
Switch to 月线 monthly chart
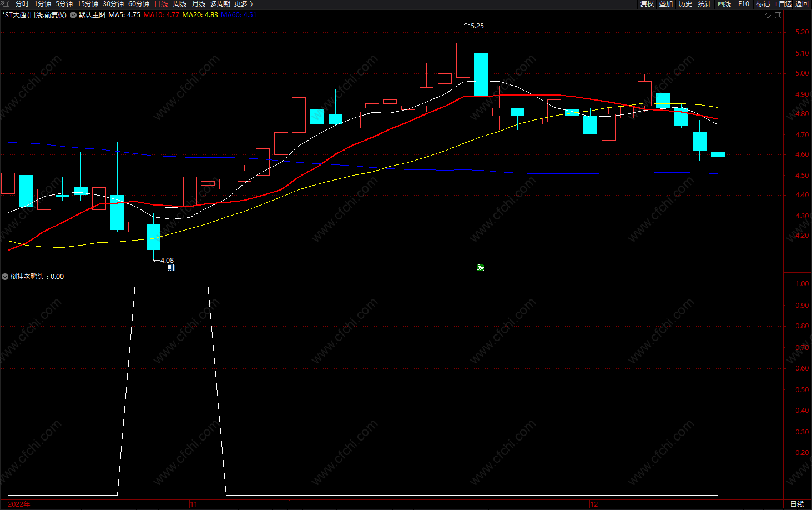tap(199, 4)
